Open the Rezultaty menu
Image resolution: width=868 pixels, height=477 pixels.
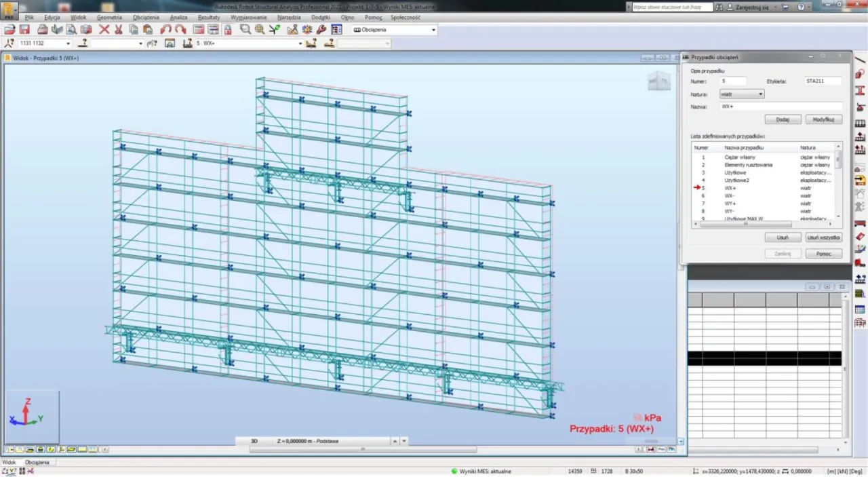209,17
